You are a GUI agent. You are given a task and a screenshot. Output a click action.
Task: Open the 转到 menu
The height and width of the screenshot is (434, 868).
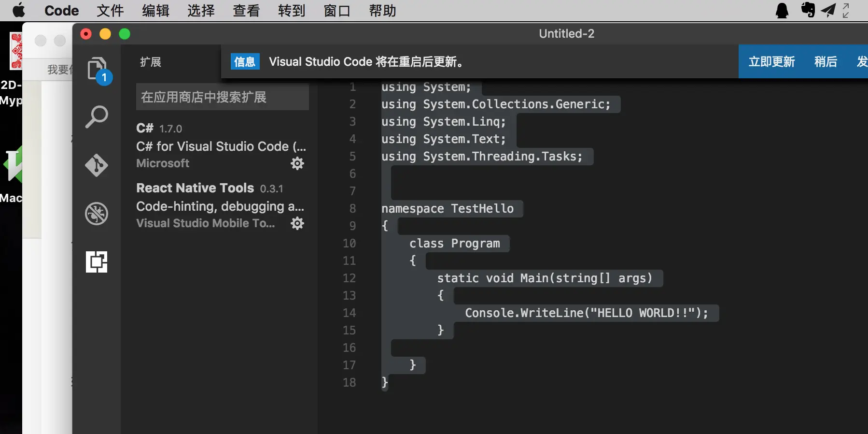292,10
